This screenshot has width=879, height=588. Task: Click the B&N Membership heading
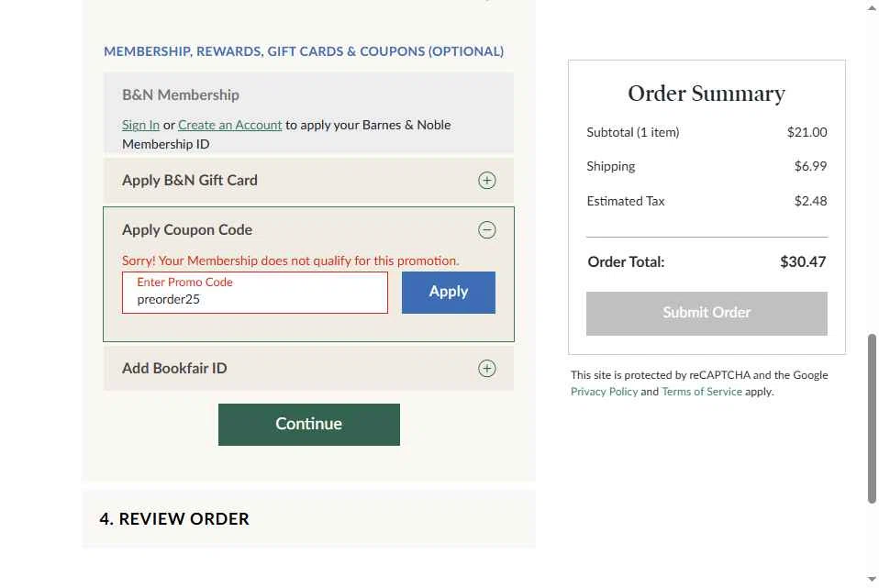pos(181,95)
